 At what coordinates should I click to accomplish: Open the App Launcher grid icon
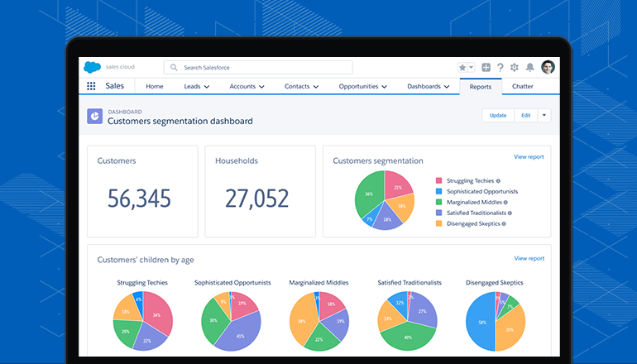(91, 86)
